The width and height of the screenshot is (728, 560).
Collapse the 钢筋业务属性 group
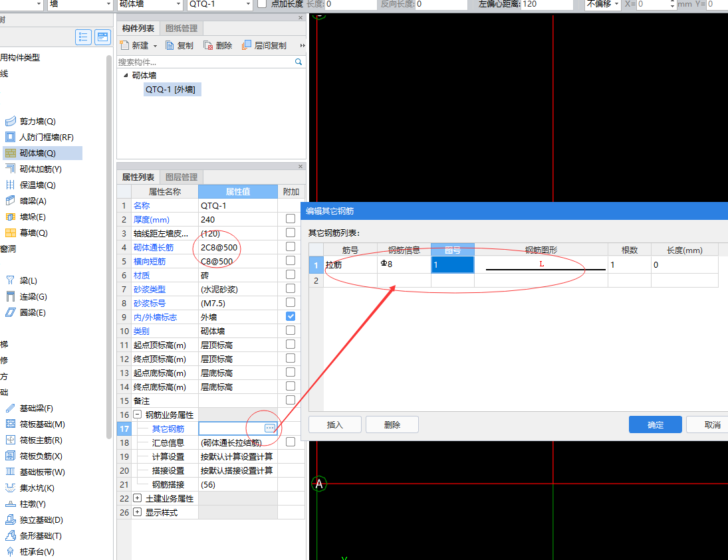pos(137,415)
